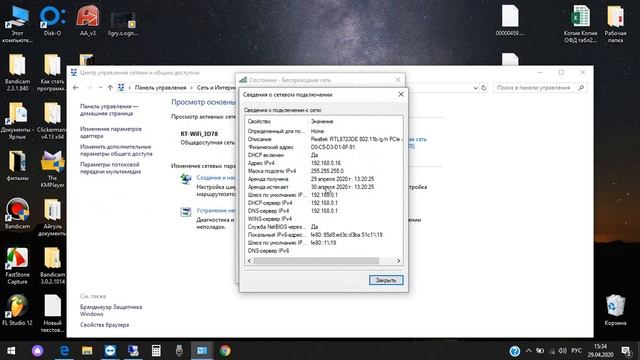Open AA_v3 desktop icon
640x360 pixels.
pos(88,20)
